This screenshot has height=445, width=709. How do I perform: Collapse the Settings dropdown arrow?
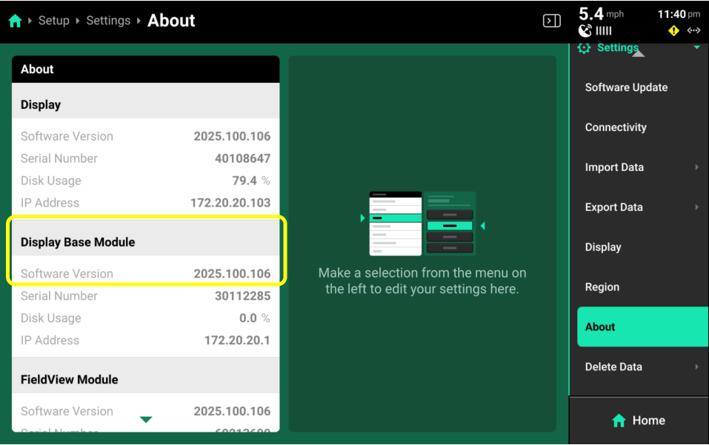click(x=697, y=47)
